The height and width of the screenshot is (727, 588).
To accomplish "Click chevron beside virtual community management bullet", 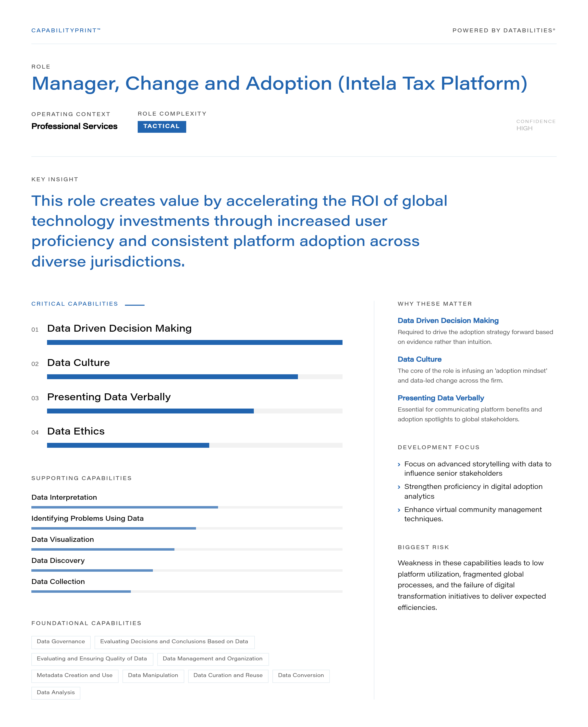I will (399, 510).
